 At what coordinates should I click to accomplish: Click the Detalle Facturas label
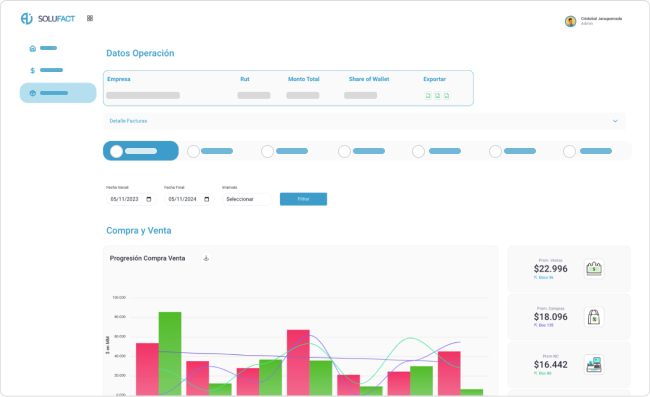[x=128, y=121]
